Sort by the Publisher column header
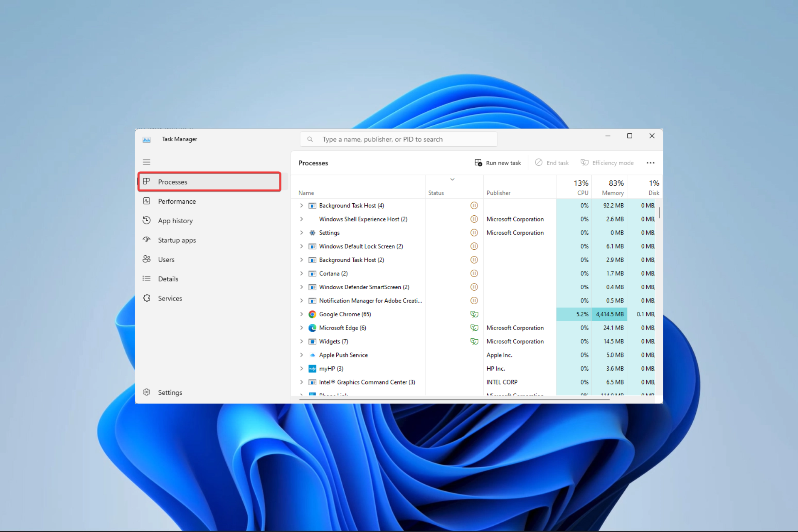This screenshot has height=532, width=798. 520,187
